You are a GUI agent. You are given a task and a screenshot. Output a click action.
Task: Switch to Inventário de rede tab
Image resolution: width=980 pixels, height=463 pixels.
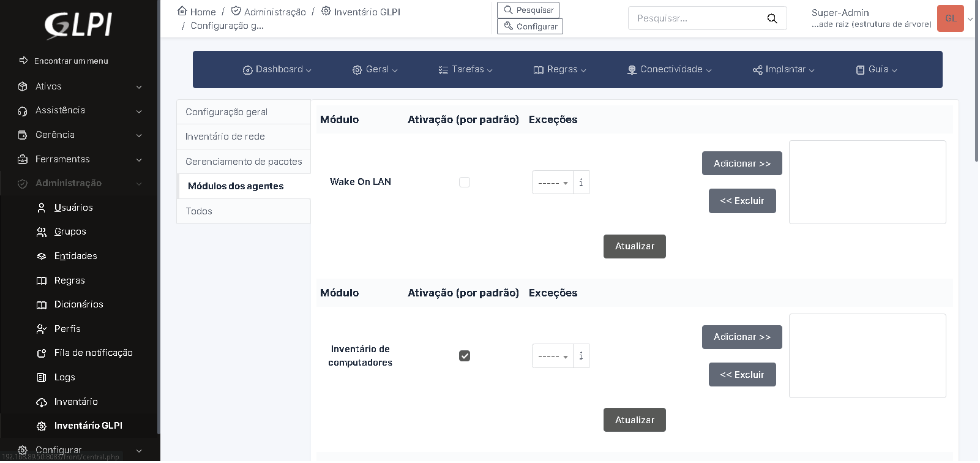tap(244, 137)
